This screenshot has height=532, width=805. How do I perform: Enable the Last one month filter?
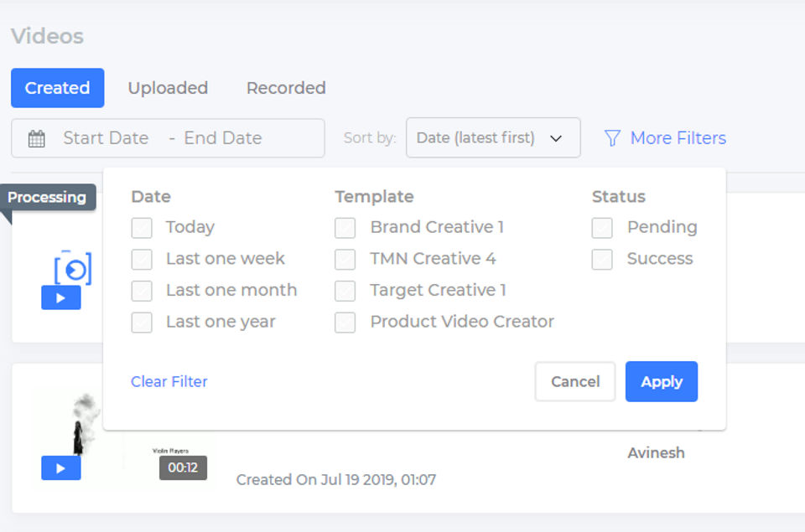click(x=142, y=291)
